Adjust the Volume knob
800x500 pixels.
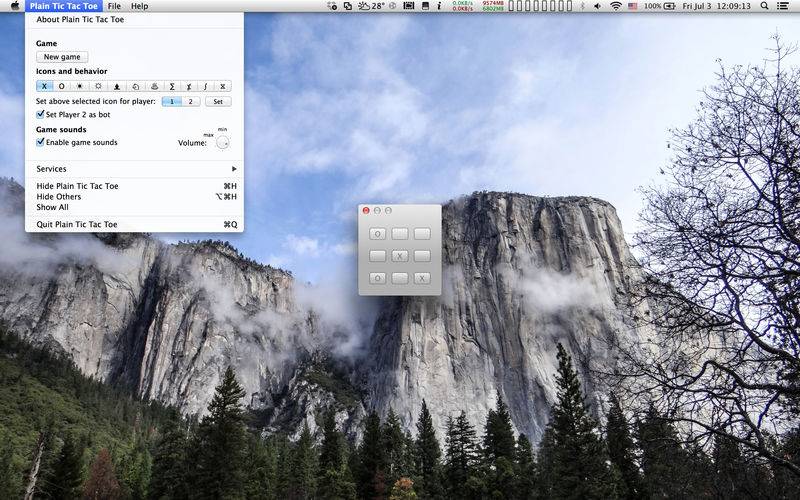coord(222,142)
